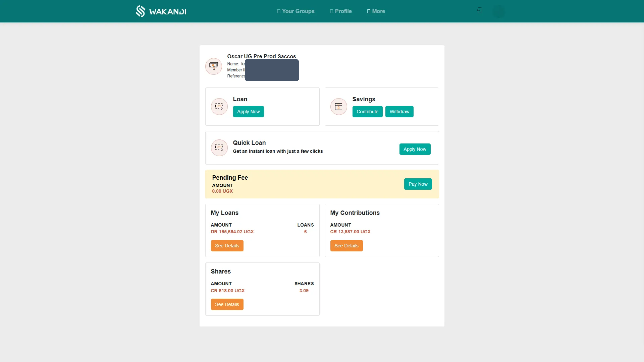Click 'CR 13,887.00 UGX' contributions amount

(351, 232)
